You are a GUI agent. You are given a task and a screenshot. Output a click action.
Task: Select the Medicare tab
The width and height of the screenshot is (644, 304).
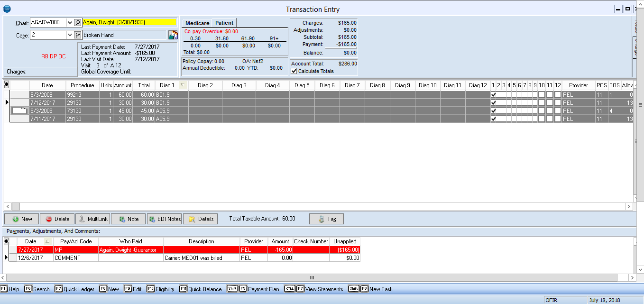(x=196, y=22)
